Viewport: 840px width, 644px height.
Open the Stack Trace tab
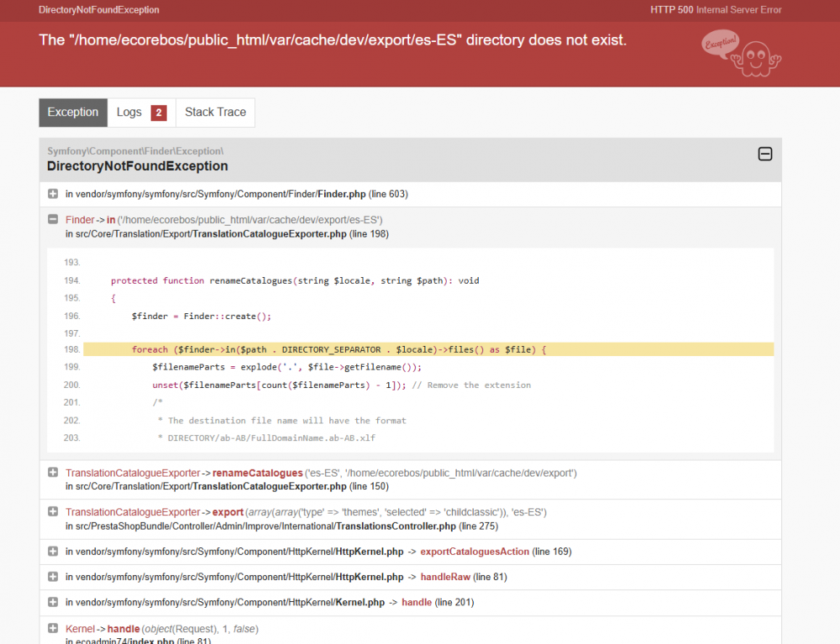pyautogui.click(x=215, y=113)
